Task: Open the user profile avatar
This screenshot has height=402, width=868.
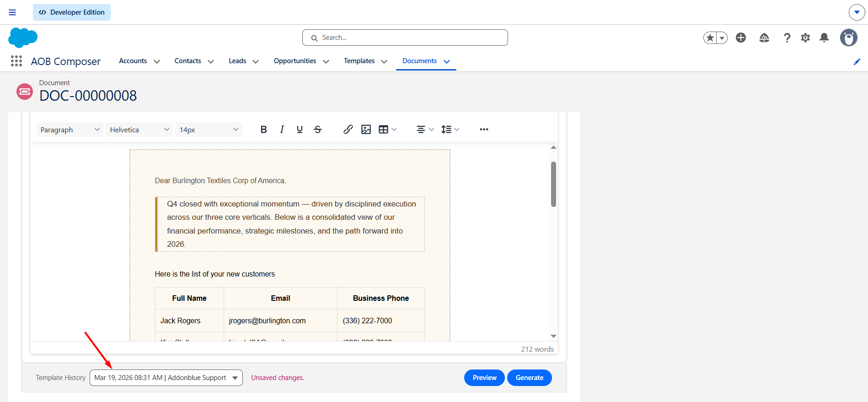Action: [x=849, y=38]
